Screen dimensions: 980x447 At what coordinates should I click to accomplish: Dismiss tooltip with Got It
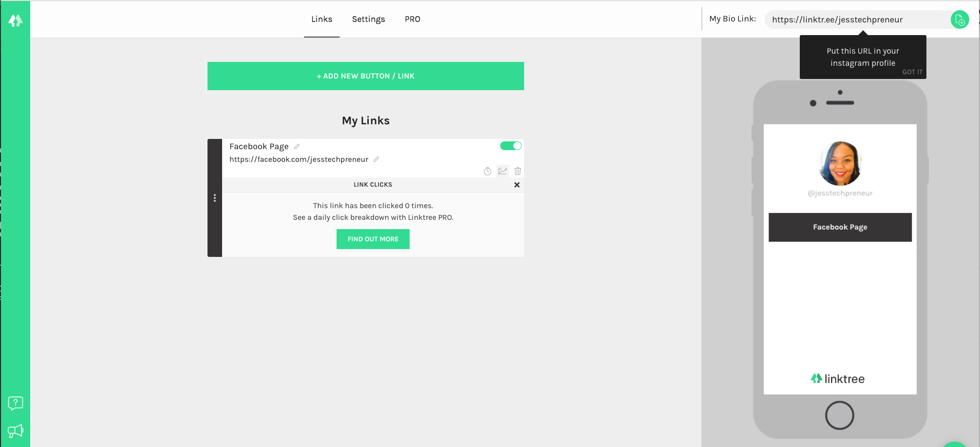coord(912,72)
